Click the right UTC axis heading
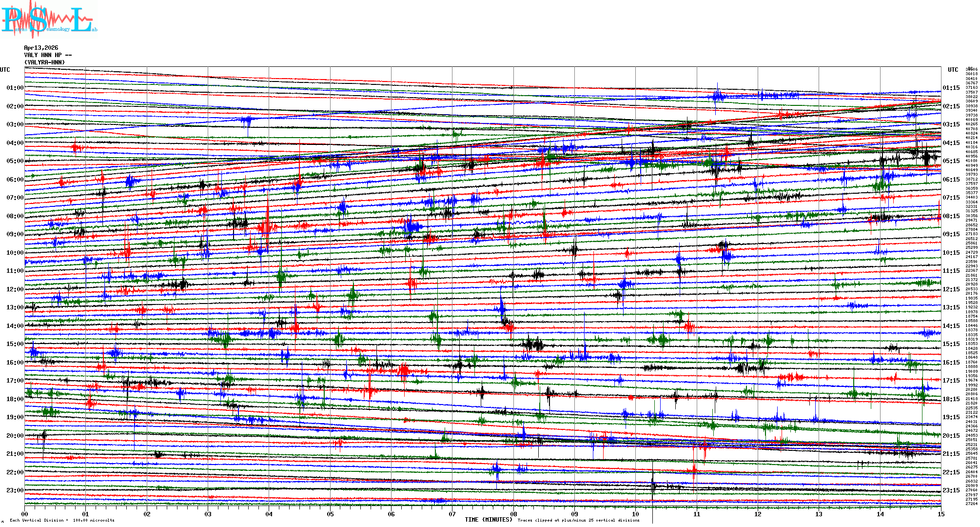Viewport: 980px width, 527px height. click(953, 70)
